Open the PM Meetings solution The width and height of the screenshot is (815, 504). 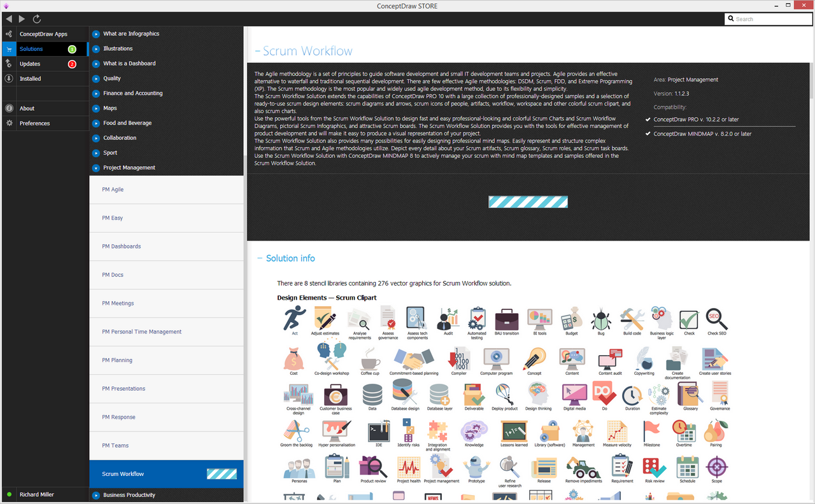167,304
